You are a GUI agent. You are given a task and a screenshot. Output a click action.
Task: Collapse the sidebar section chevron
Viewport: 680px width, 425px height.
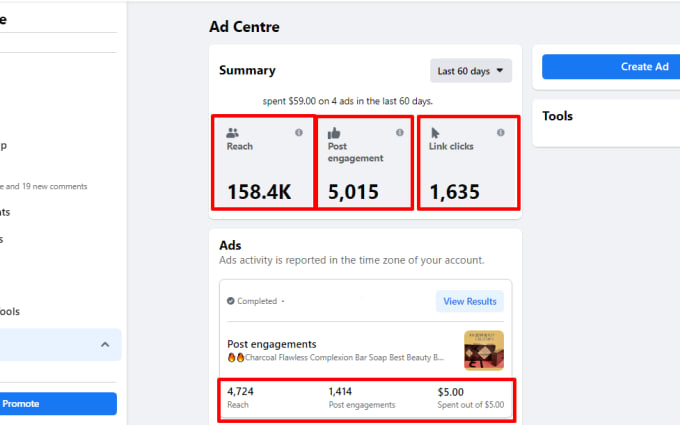(104, 344)
